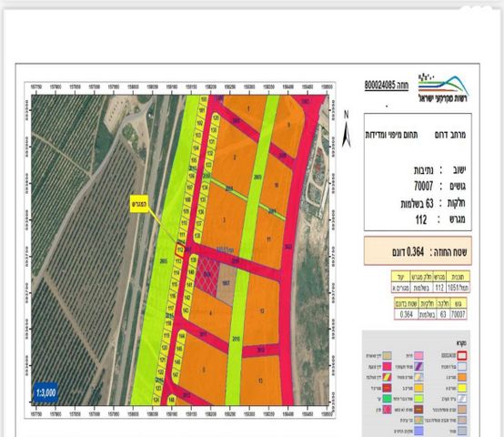Click the tan parcel 1007 on map
This screenshot has width=504, height=437.
tap(227, 284)
